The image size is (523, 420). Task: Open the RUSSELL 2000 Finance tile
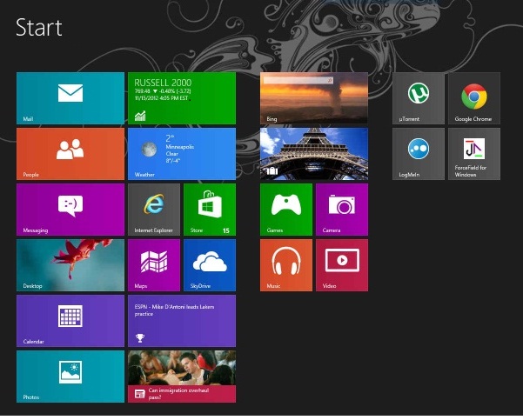click(182, 98)
